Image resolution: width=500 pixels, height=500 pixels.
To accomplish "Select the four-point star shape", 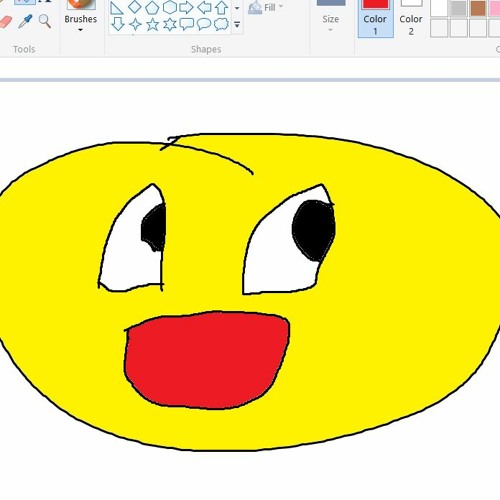I will [135, 24].
